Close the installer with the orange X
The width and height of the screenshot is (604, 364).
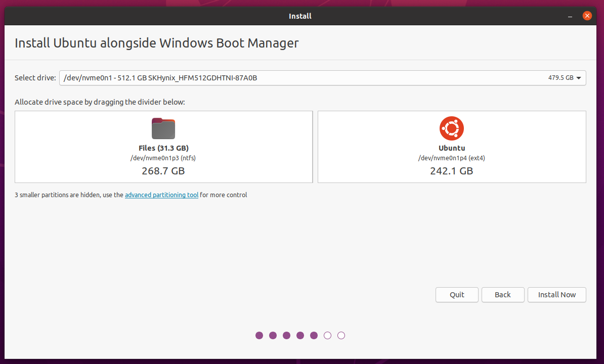click(587, 16)
